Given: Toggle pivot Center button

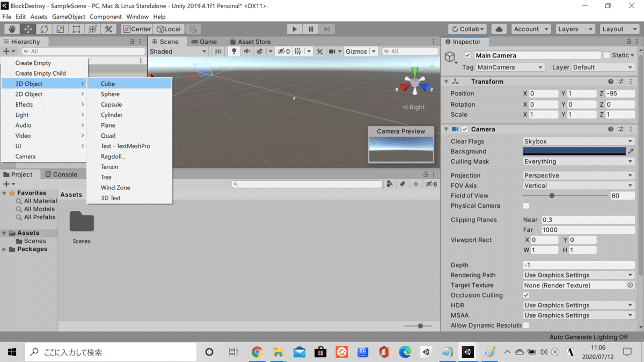Looking at the screenshot, I should (x=137, y=29).
